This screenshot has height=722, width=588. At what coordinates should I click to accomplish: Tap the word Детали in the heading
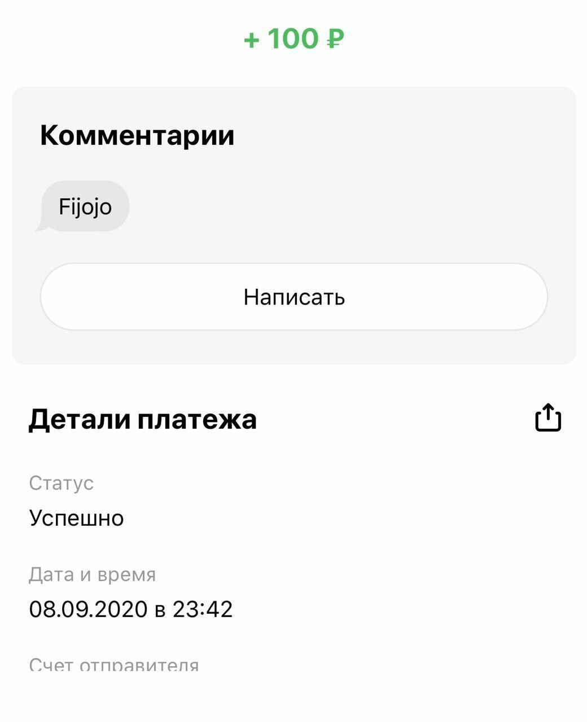(x=79, y=419)
